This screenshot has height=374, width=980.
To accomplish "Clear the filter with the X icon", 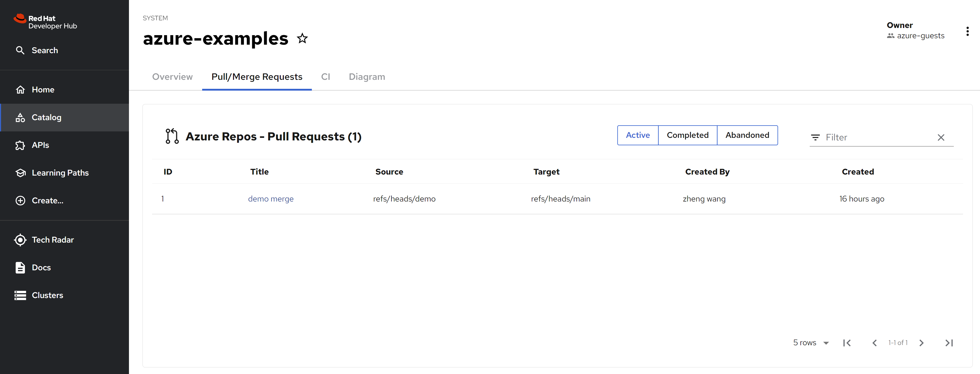I will 941,138.
